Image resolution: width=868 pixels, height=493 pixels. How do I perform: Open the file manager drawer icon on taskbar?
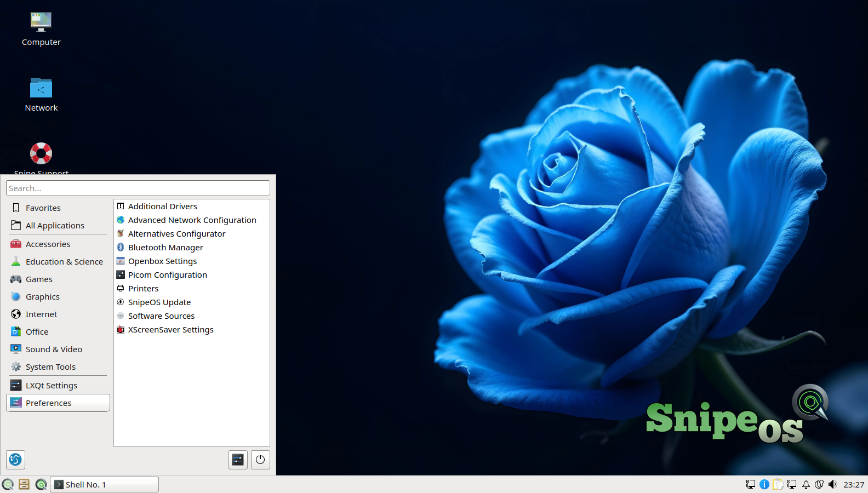24,484
